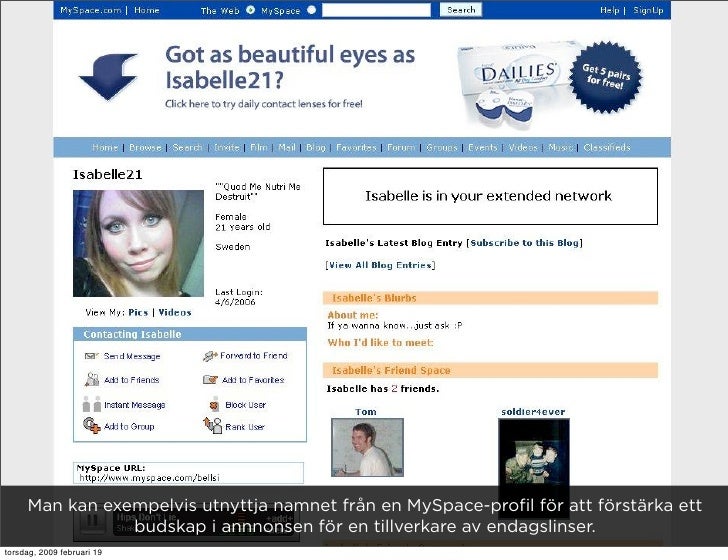Click the 'Contacting Isabelle' panel header
Viewport: 728px width, 560px height.
190,334
